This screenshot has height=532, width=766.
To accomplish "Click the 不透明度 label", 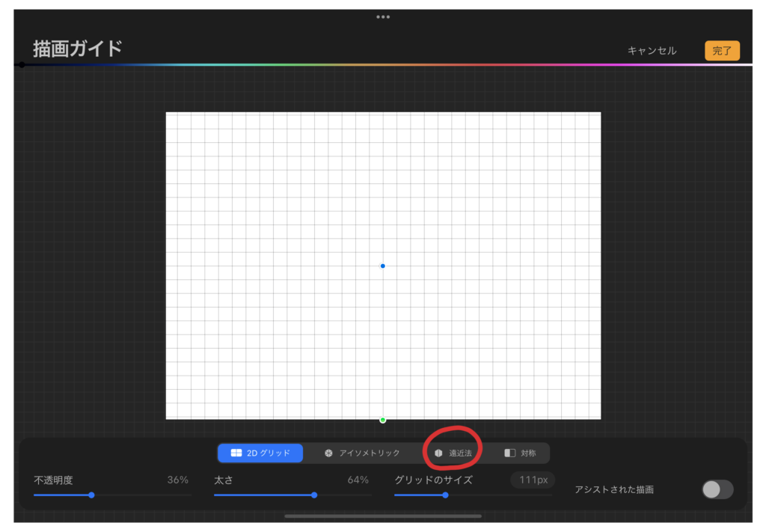I will [53, 480].
